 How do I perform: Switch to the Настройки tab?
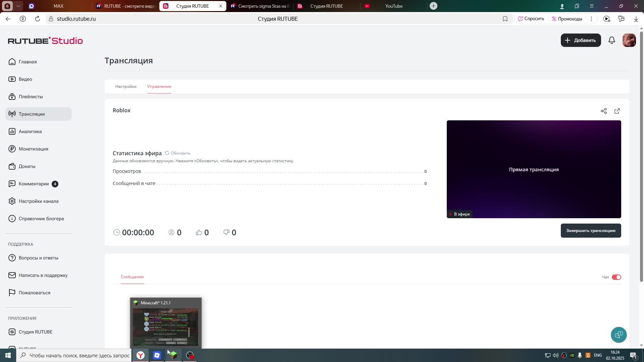point(126,86)
